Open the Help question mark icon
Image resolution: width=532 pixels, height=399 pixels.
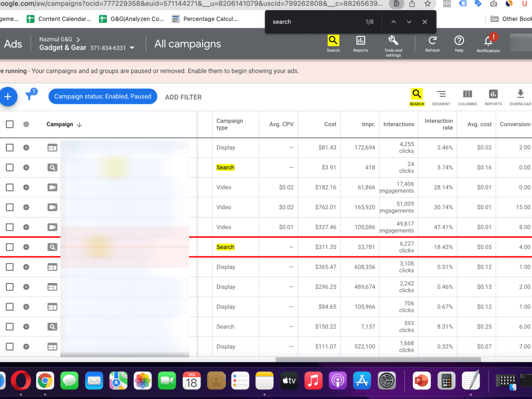(x=459, y=44)
